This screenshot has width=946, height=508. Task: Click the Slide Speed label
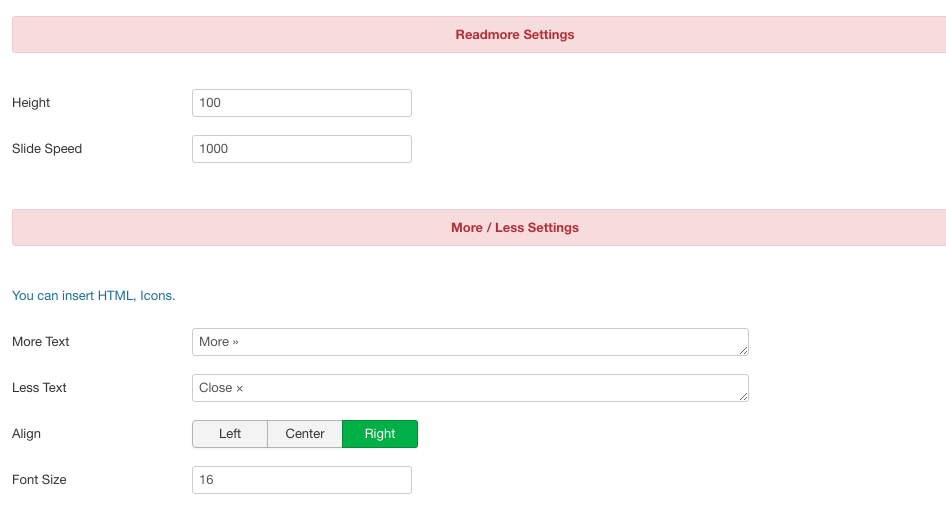47,148
